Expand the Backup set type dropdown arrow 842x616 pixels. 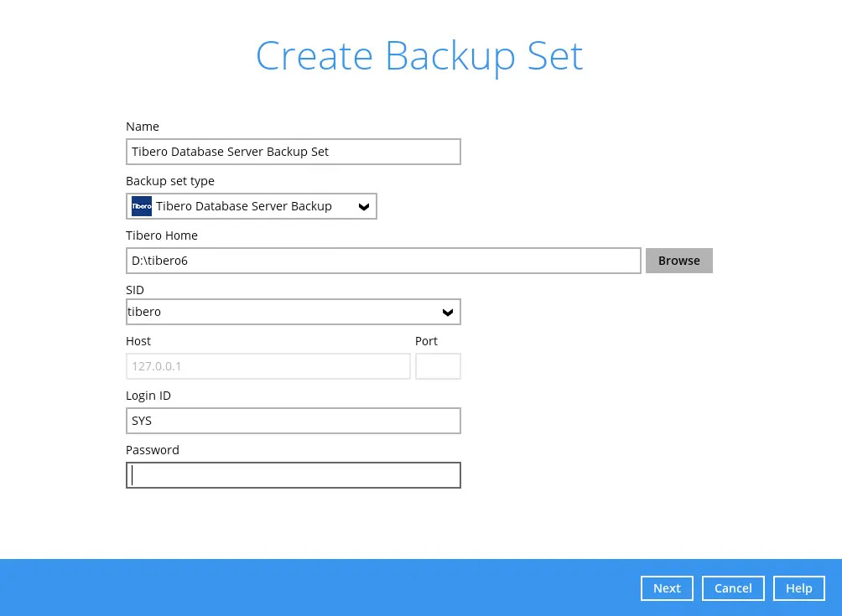pyautogui.click(x=364, y=207)
